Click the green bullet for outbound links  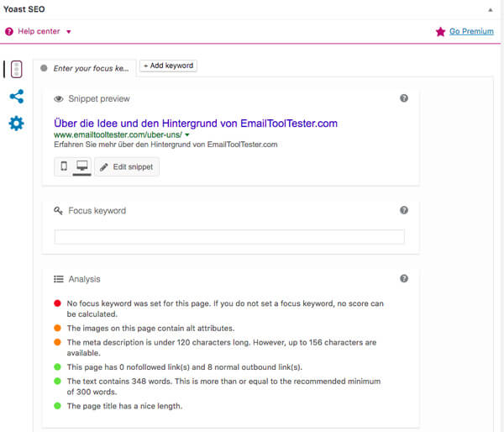pos(57,367)
